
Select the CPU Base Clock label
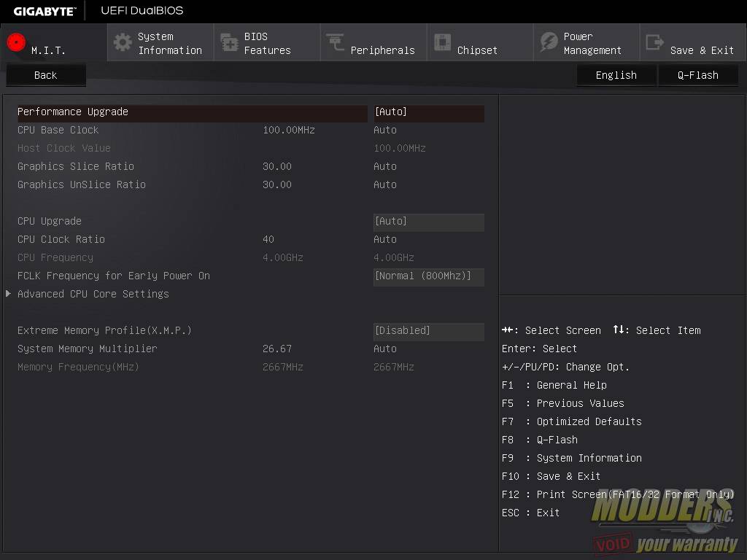[x=58, y=130]
